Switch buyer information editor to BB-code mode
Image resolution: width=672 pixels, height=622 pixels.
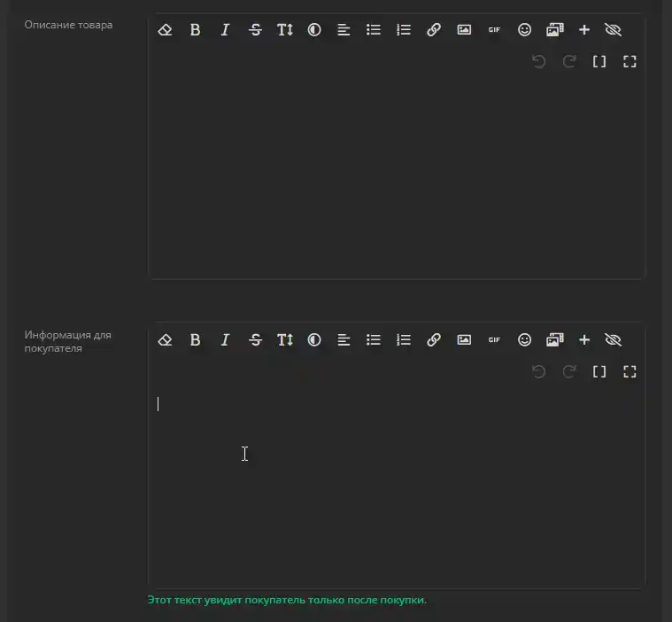click(x=599, y=372)
